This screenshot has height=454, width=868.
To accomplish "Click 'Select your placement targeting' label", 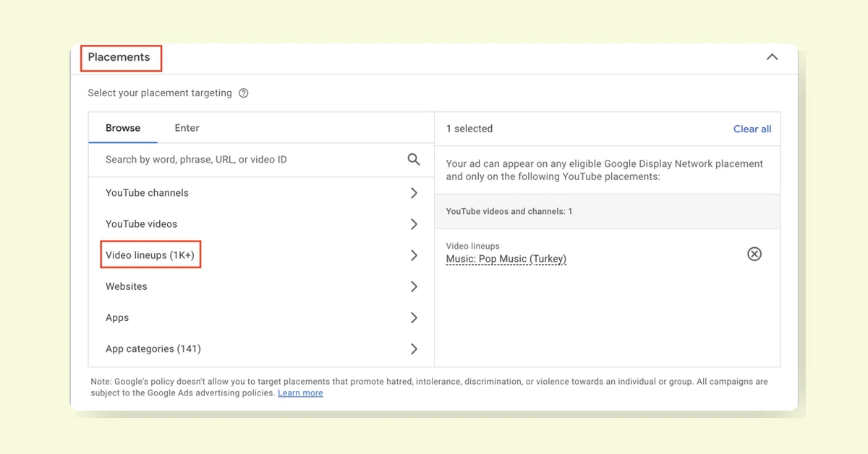I will click(160, 93).
